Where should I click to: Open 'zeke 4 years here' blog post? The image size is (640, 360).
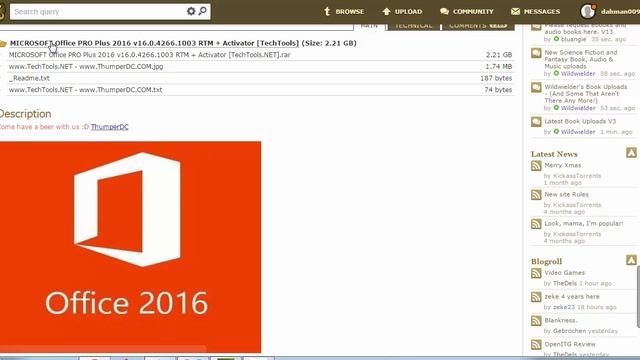pos(572,296)
